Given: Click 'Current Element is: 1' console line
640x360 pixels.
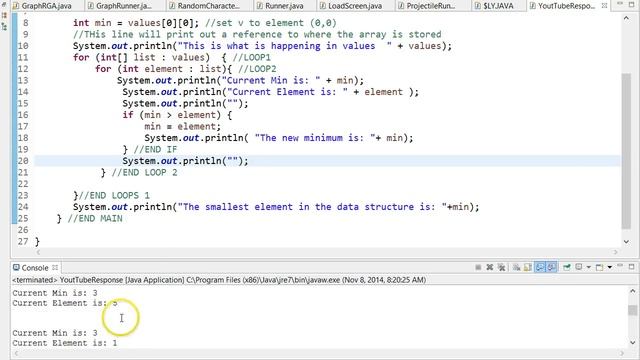Looking at the screenshot, I should tap(64, 343).
